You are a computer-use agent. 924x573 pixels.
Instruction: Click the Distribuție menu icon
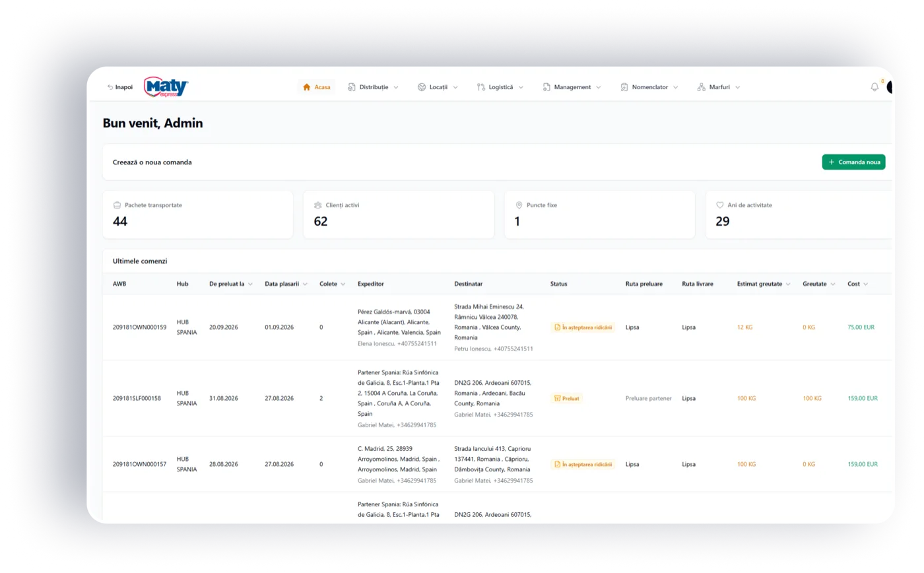click(352, 87)
